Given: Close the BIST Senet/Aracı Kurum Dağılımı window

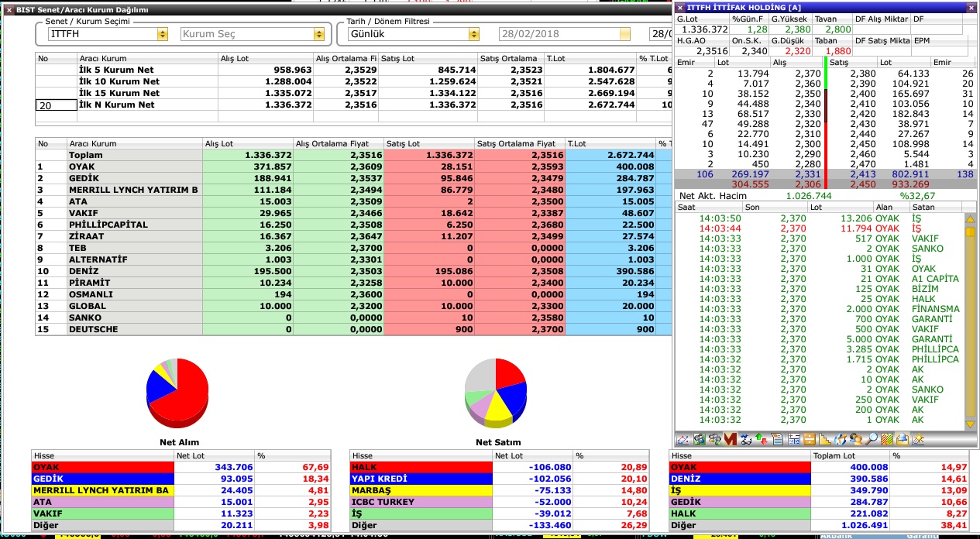Looking at the screenshot, I should [8, 10].
